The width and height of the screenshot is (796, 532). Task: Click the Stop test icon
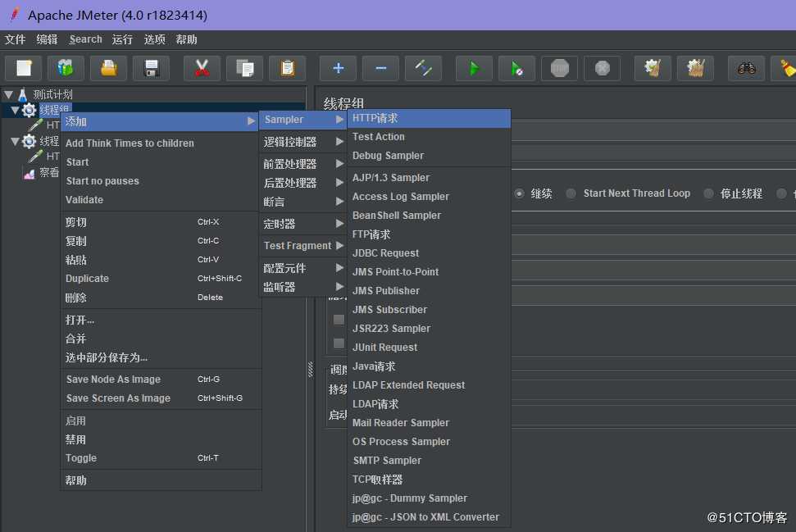click(x=559, y=68)
